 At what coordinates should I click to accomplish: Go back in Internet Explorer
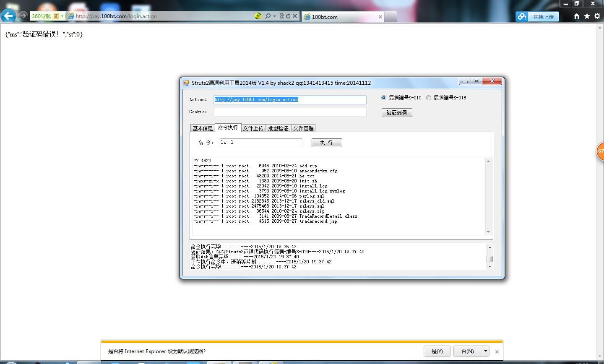pos(8,16)
